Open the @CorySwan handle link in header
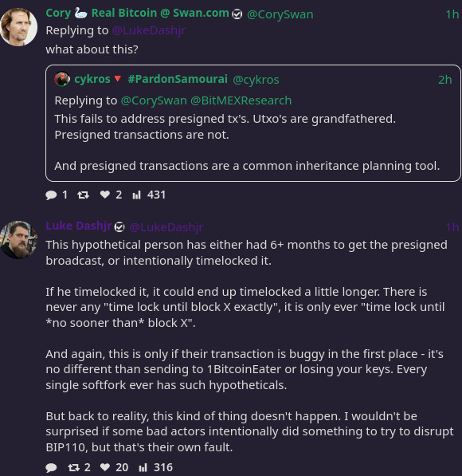Screen dimensions: 462x476 (280, 14)
